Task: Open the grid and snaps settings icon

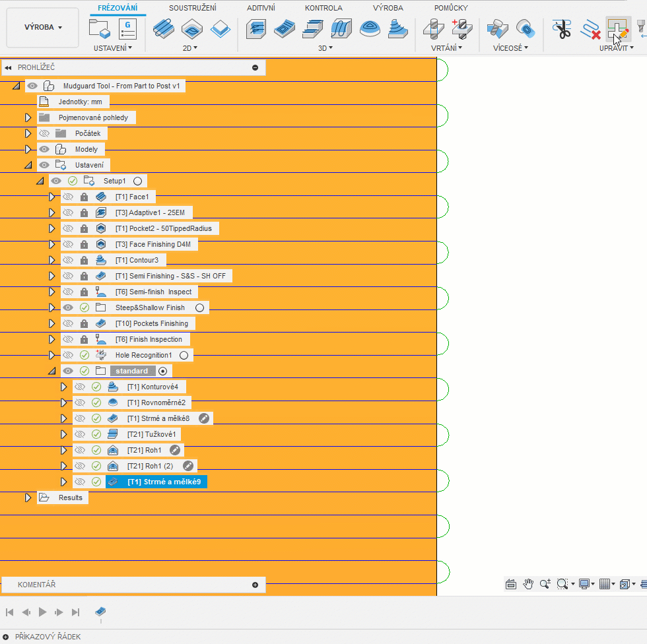Action: (x=604, y=584)
